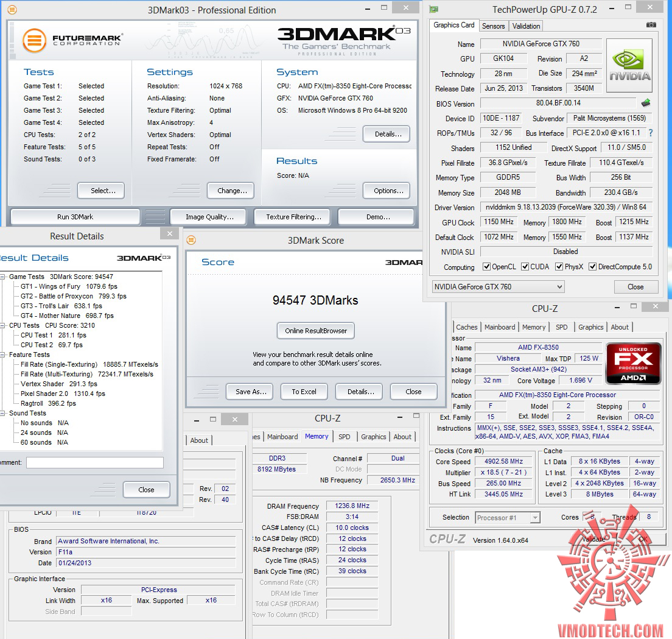Click the Texture Filtering button
This screenshot has width=672, height=639.
point(292,217)
